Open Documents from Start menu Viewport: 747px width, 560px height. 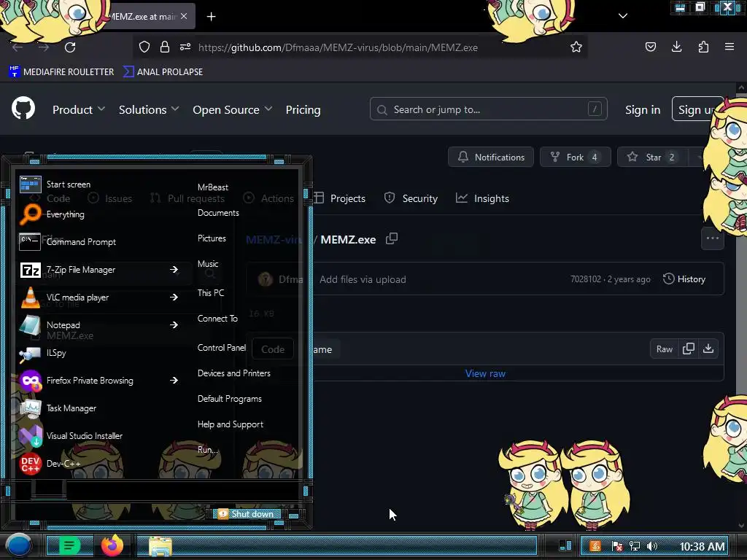point(218,213)
